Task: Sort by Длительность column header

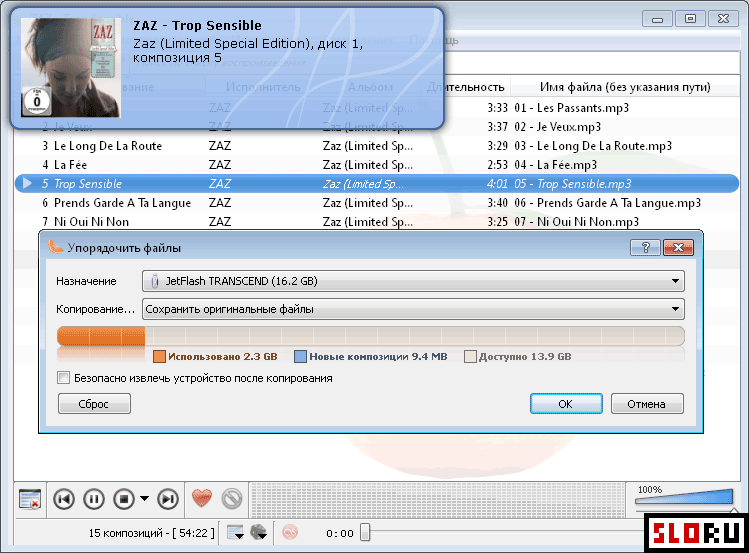Action: pos(465,87)
